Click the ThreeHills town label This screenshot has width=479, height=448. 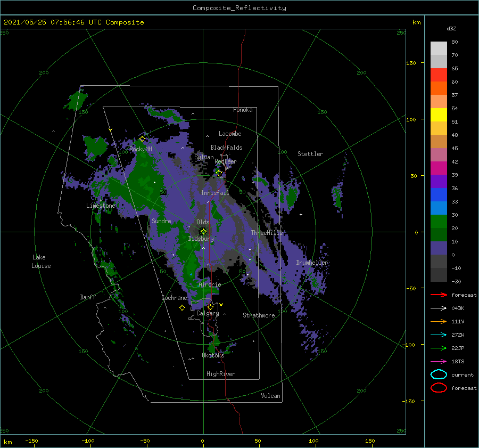267,233
